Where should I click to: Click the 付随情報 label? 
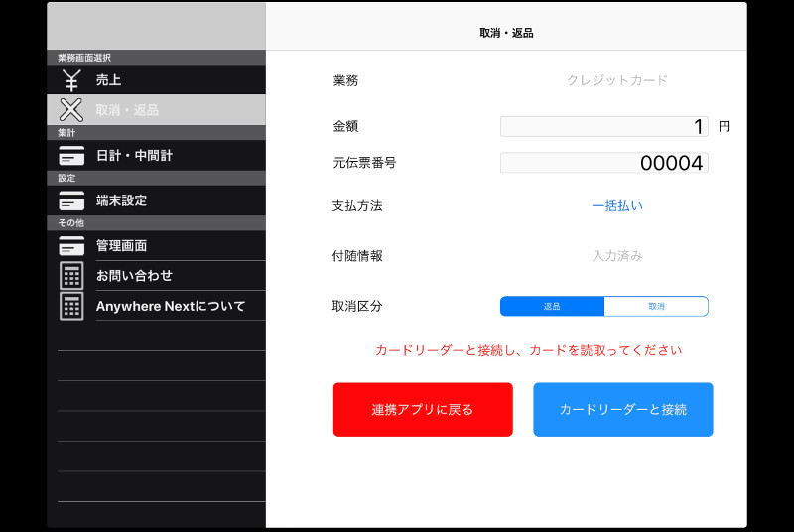(x=357, y=256)
